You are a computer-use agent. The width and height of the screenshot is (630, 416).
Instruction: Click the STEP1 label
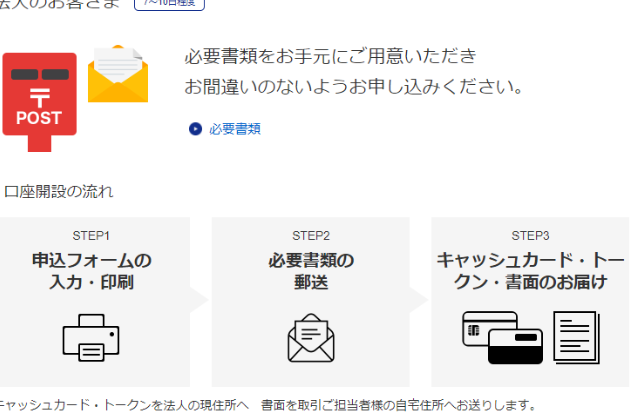[91, 236]
